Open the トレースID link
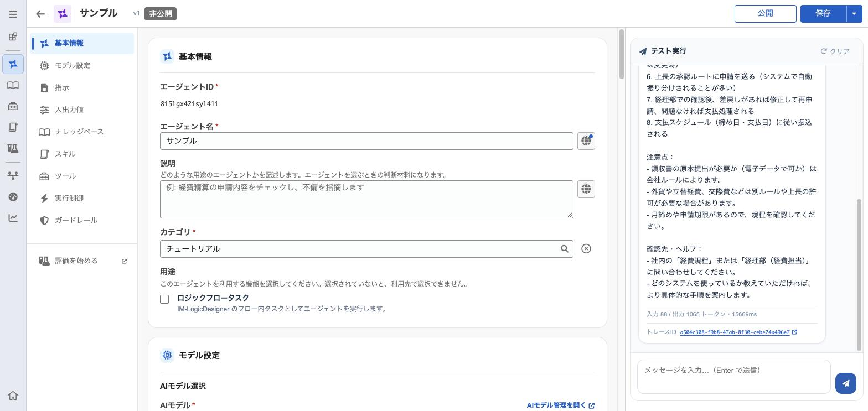 pyautogui.click(x=738, y=332)
